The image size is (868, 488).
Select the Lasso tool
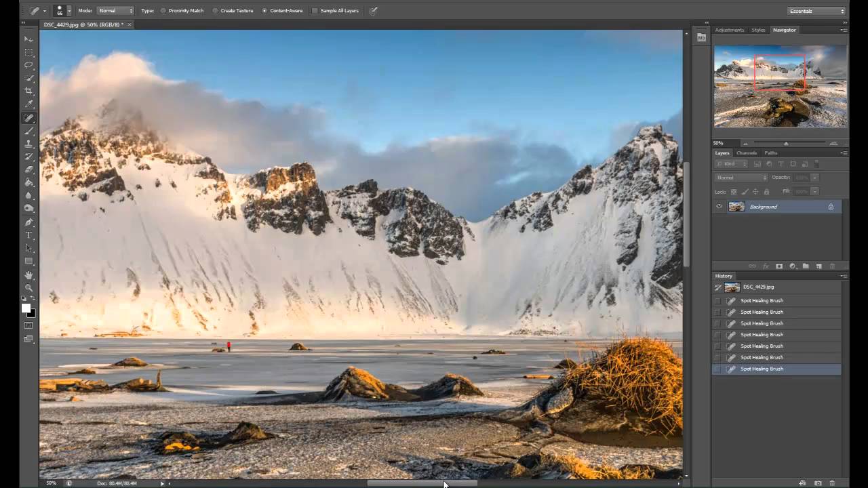[x=28, y=65]
